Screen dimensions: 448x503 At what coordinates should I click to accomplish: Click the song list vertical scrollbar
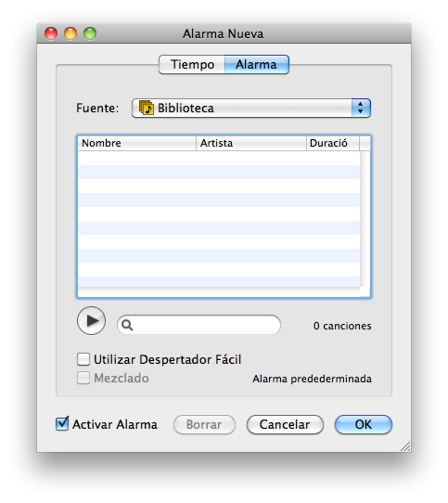coord(365,219)
